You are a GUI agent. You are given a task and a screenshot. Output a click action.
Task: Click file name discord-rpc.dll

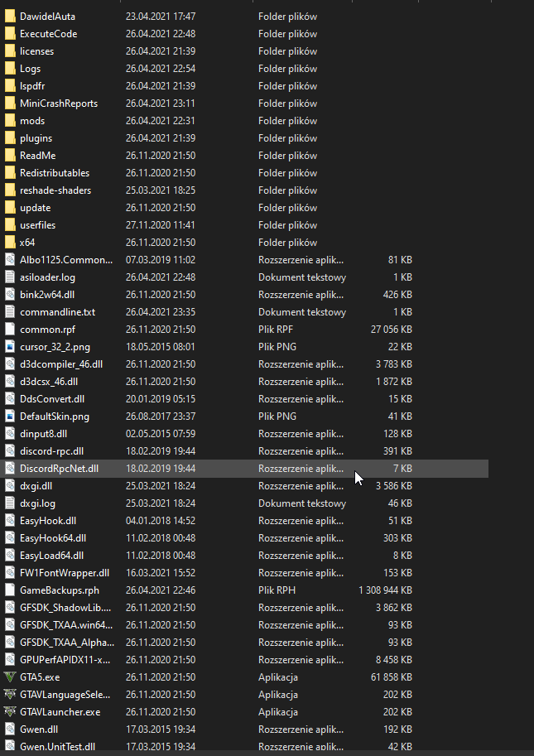coord(51,450)
